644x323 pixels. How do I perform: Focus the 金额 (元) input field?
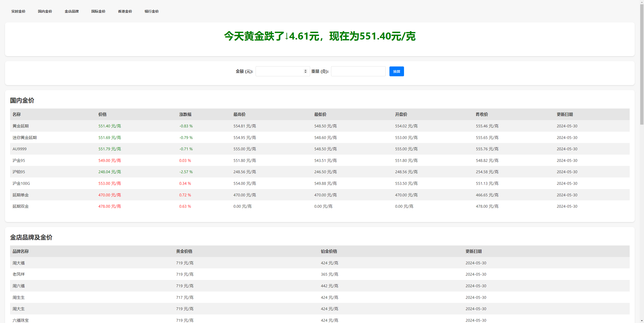tap(279, 71)
